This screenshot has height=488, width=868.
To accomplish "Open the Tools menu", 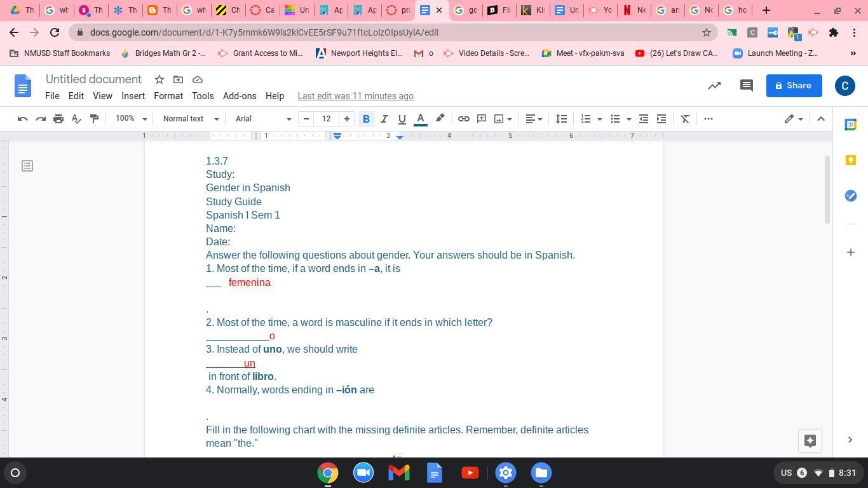I will point(203,96).
